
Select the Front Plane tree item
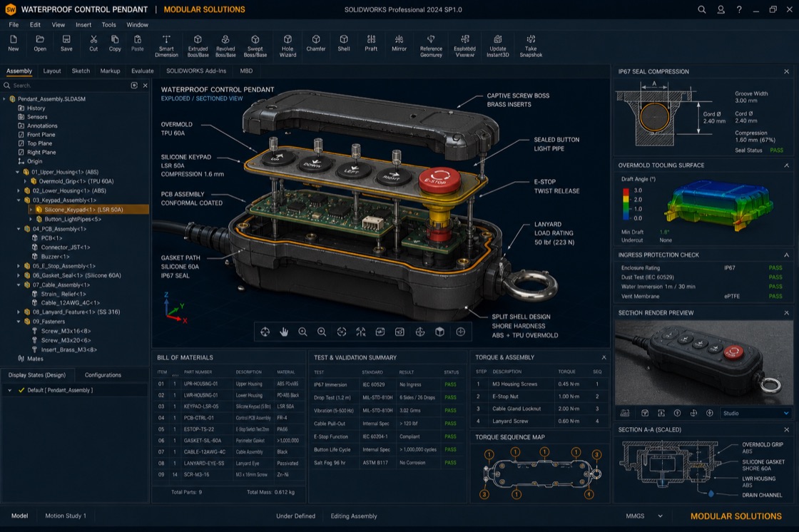pyautogui.click(x=41, y=135)
